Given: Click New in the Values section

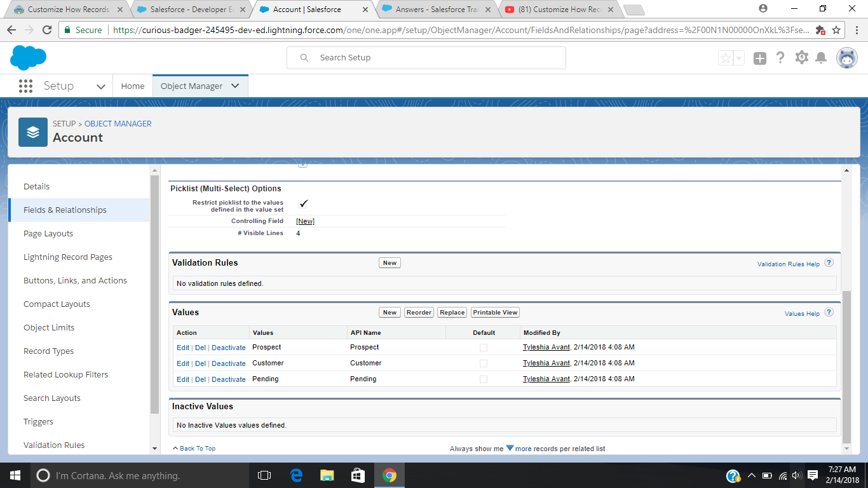Looking at the screenshot, I should point(390,312).
